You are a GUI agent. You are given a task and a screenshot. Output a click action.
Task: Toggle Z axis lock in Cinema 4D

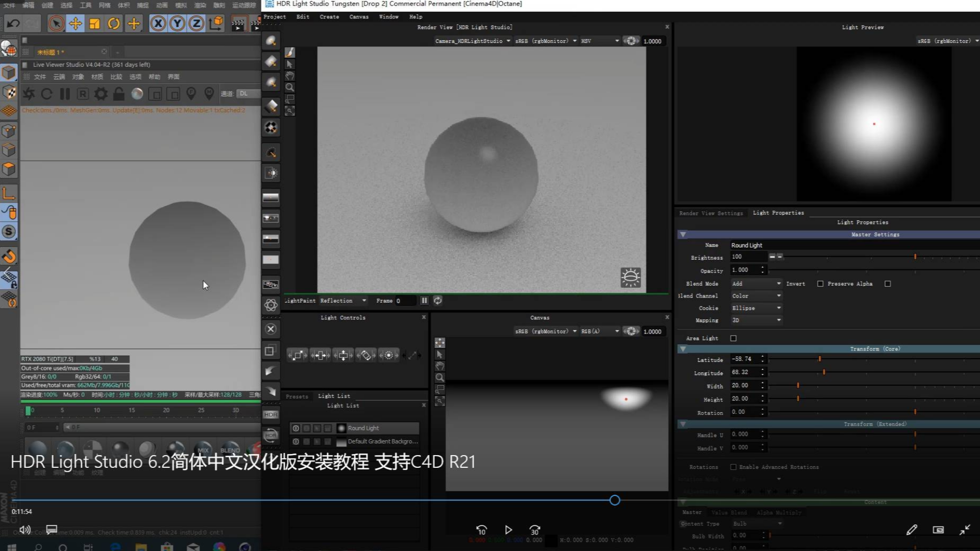(x=196, y=23)
